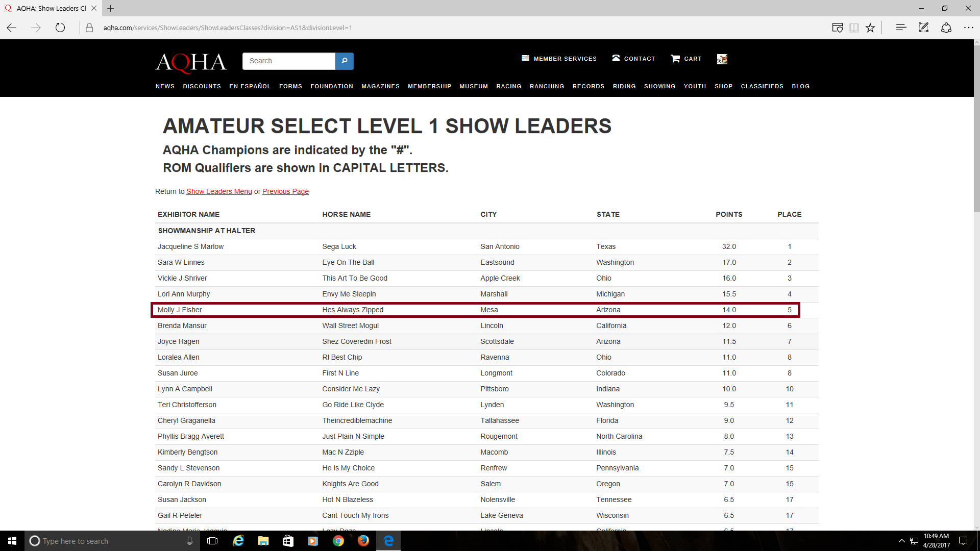The width and height of the screenshot is (980, 551).
Task: Click the browser forward arrow
Action: click(36, 28)
